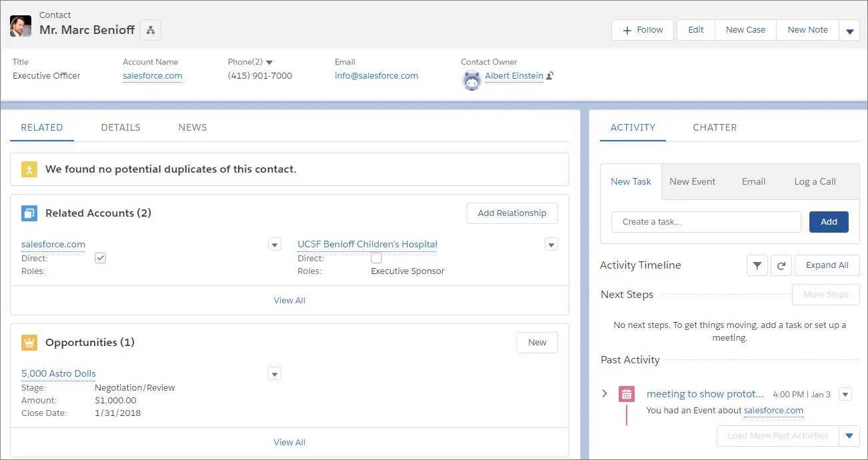The width and height of the screenshot is (868, 460).
Task: Click New opportunity button
Action: [x=537, y=343]
